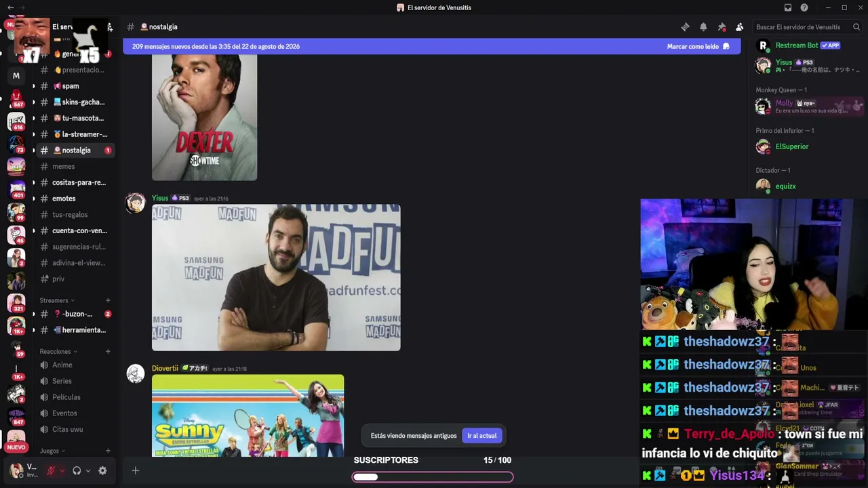Open the tus-regalos channel

tap(75, 215)
